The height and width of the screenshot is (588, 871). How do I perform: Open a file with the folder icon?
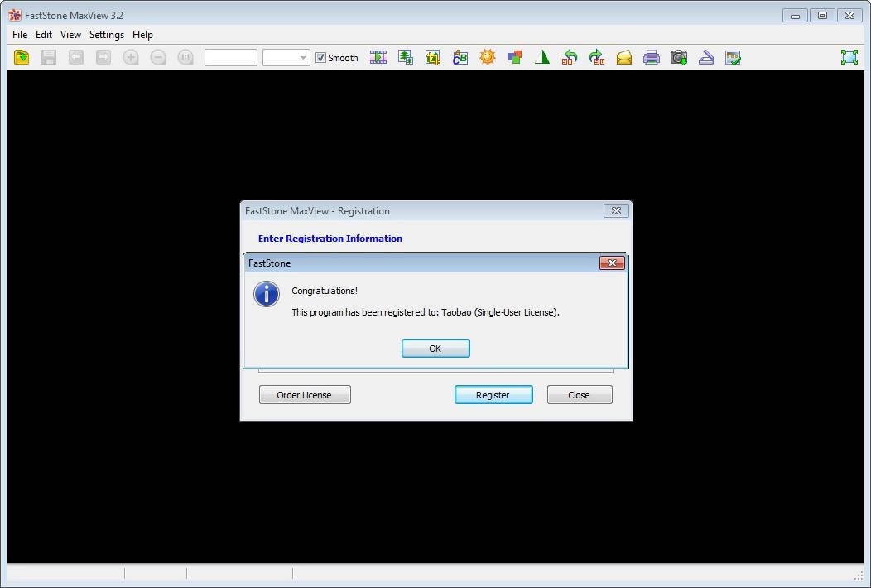(22, 57)
